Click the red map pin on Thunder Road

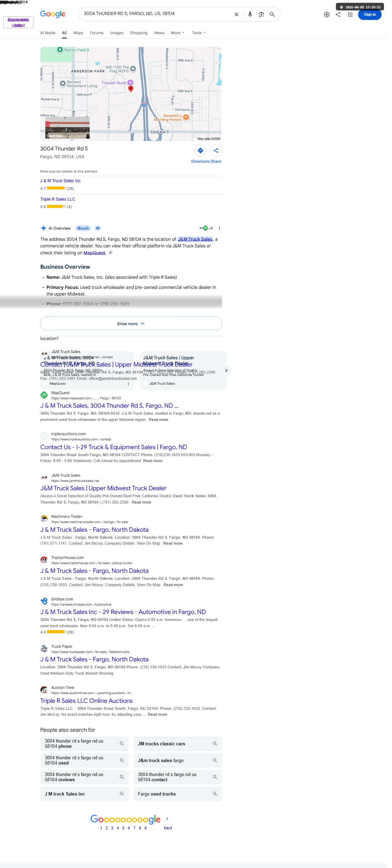131,89
